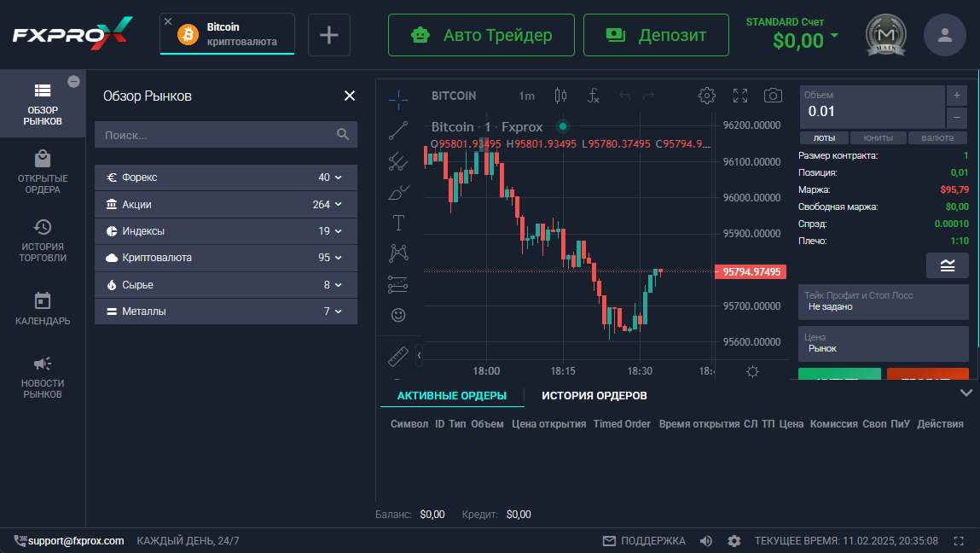Image resolution: width=980 pixels, height=553 pixels.
Task: Select the ruler measure tool
Action: click(x=398, y=356)
